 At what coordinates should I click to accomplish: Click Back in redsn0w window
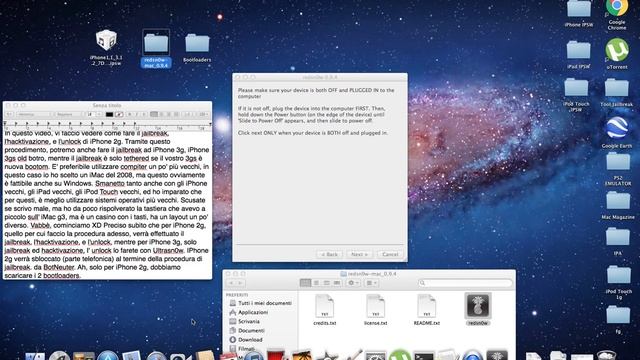click(x=329, y=254)
